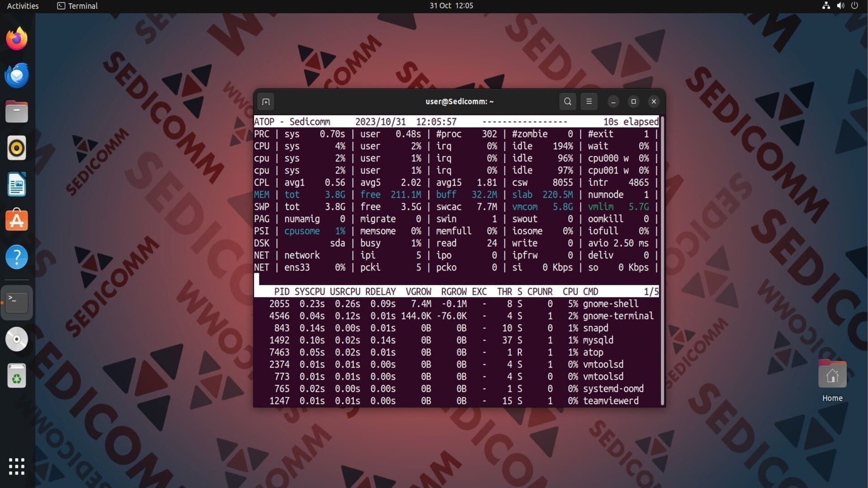
Task: Click the systemd-oomd process name
Action: tap(613, 389)
